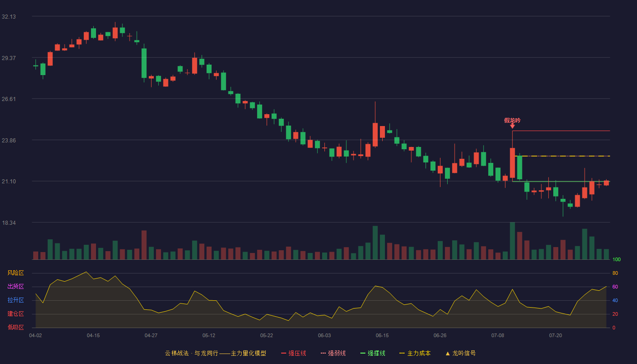This screenshot has width=637, height=364.
Task: Click the 18.34 price axis label
Action: click(9, 223)
